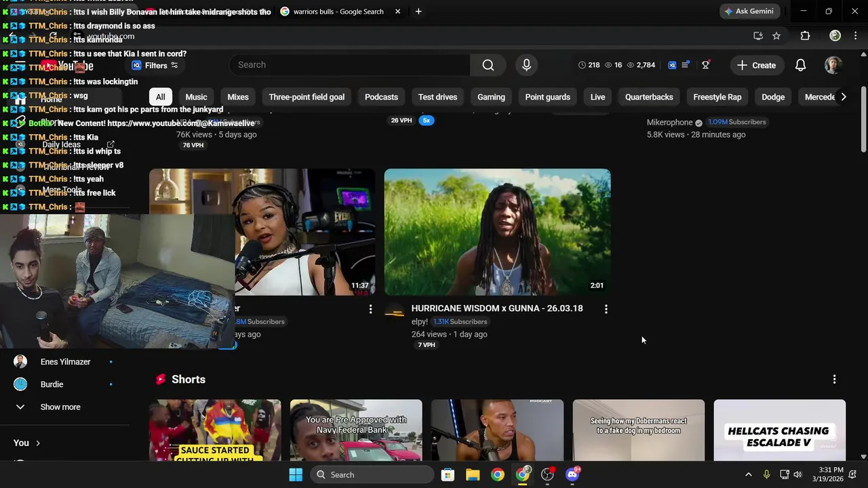
Task: Click the install app icon in address bar
Action: pos(758,36)
